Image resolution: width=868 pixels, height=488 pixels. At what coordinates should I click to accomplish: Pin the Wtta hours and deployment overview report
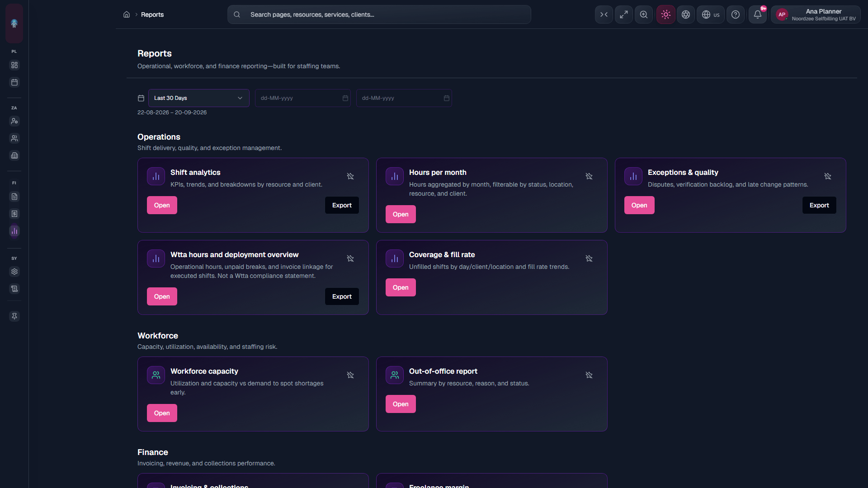pos(350,258)
